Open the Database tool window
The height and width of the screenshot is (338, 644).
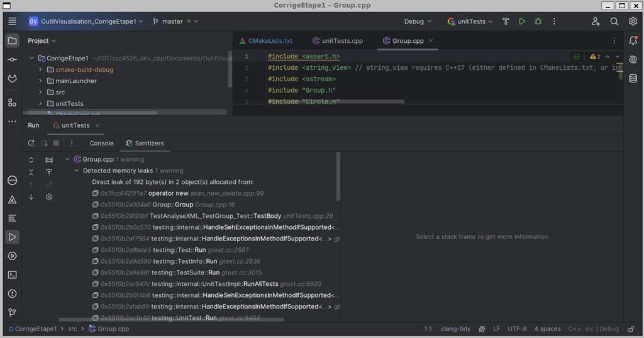click(x=633, y=79)
